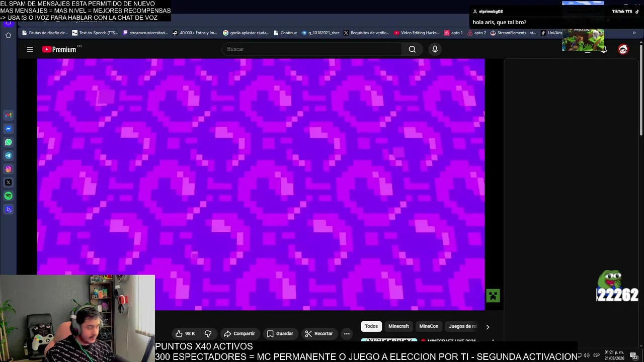The width and height of the screenshot is (644, 362).
Task: Open the taskbar volume icon
Action: coord(586,355)
